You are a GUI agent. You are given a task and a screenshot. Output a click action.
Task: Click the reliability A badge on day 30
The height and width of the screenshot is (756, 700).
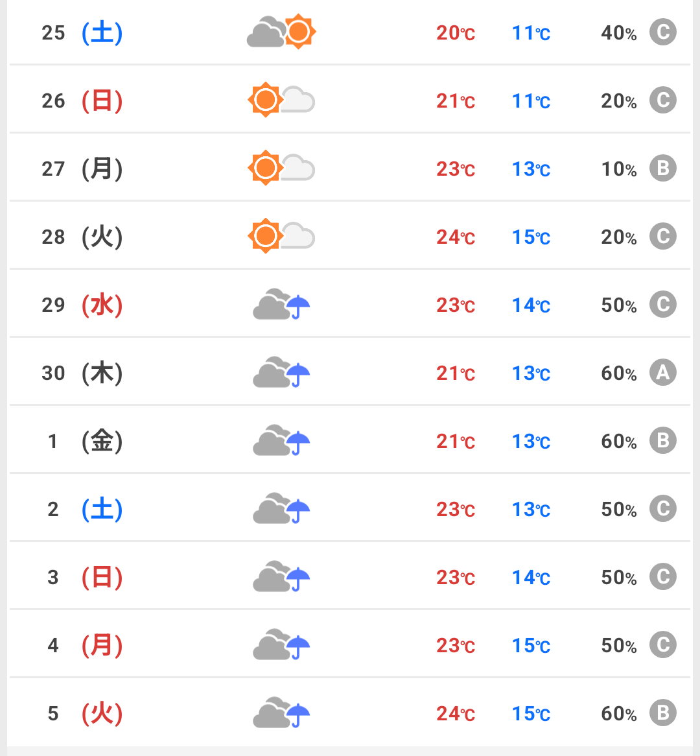tap(663, 373)
